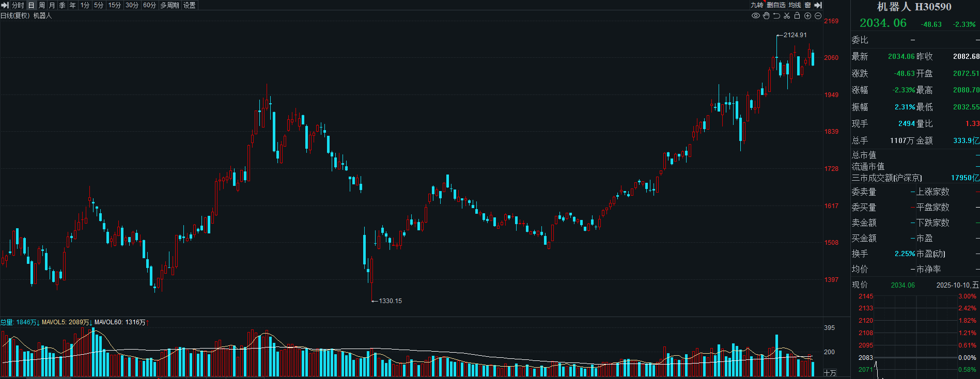Click the 日线(复权) chart label
980x379 pixels.
[15, 16]
